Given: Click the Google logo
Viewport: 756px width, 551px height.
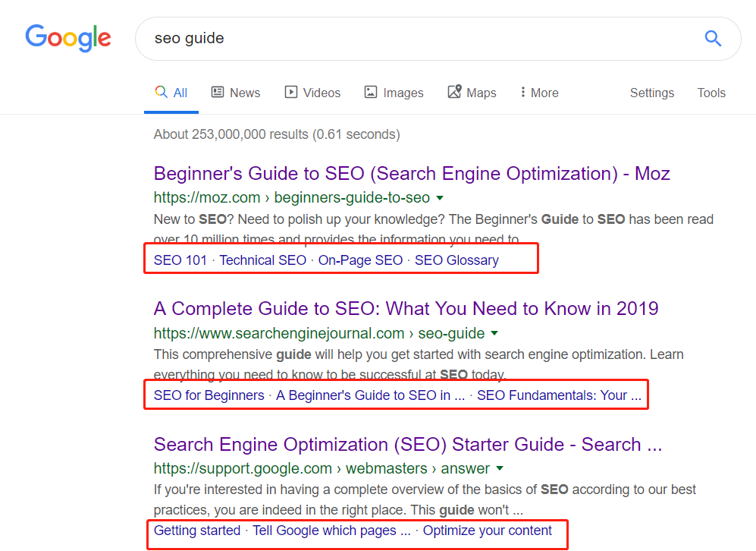Looking at the screenshot, I should click(x=68, y=37).
